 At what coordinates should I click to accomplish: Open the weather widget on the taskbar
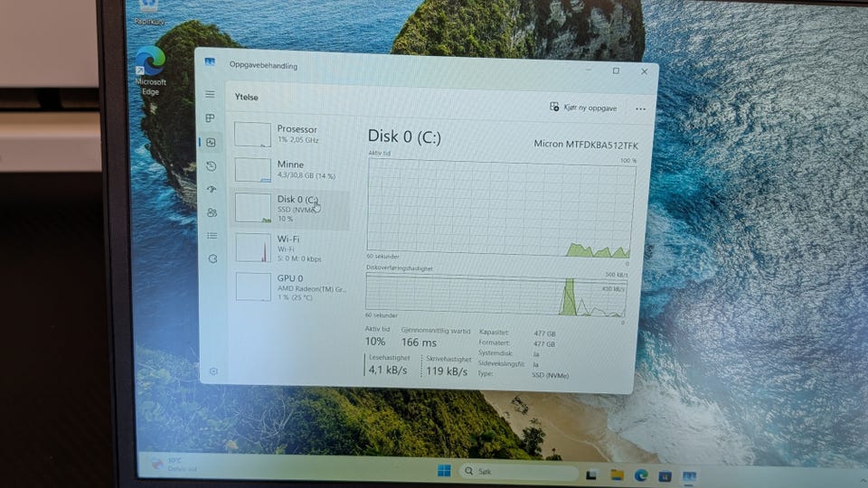tap(175, 464)
